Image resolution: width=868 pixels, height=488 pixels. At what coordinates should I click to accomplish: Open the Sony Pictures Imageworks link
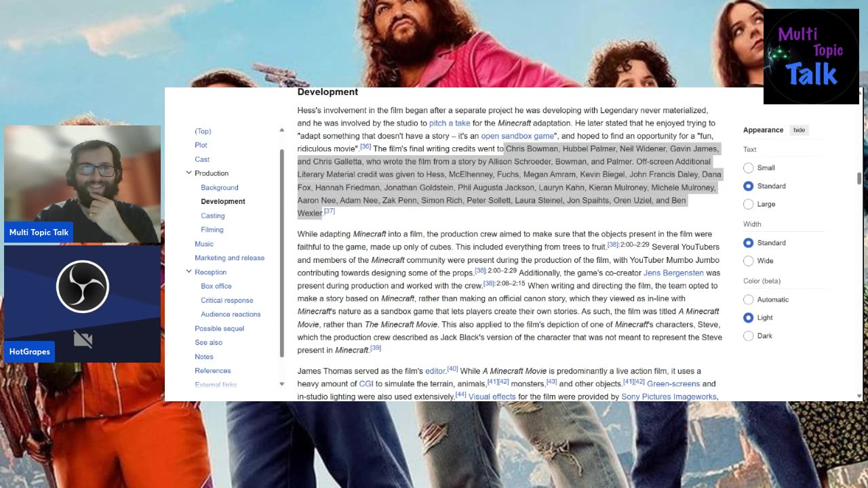tap(669, 396)
